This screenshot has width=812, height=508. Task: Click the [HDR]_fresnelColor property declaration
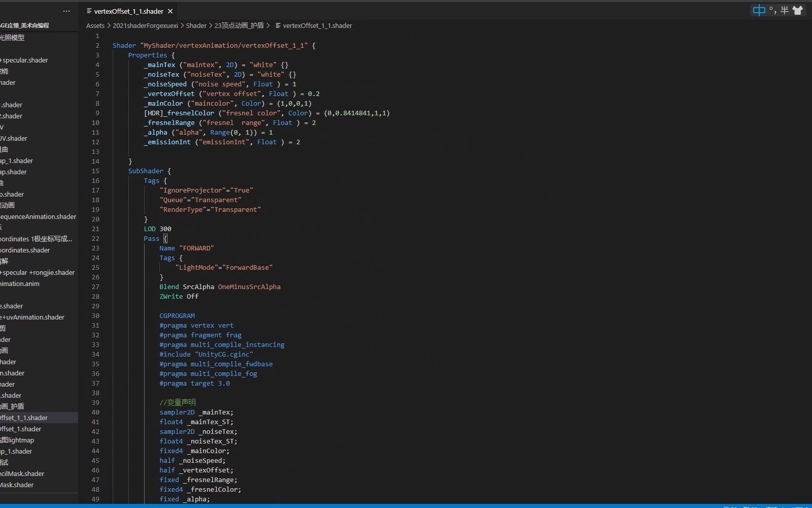tap(179, 113)
